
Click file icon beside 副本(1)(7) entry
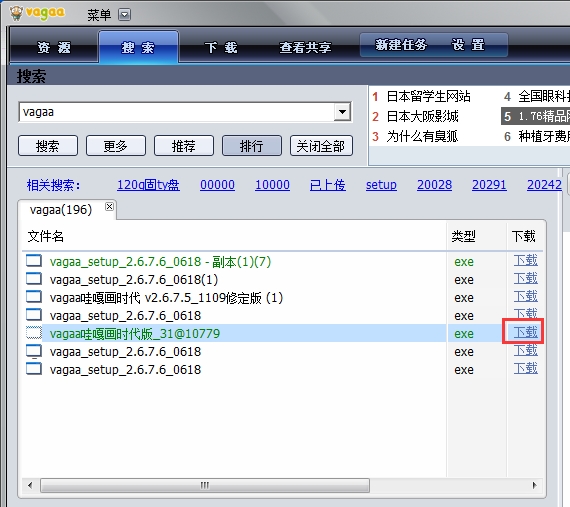pyautogui.click(x=34, y=261)
